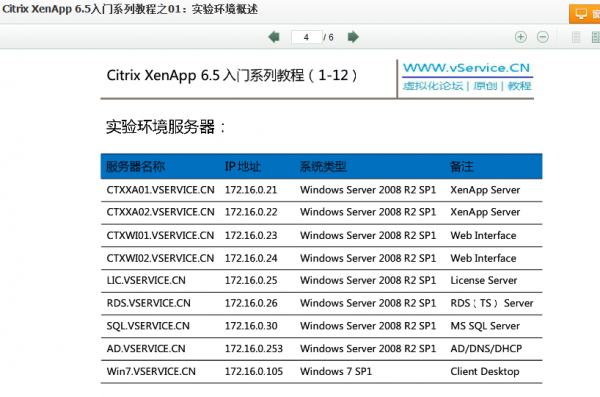Click the 虚拟化论坛 | 原创 | 教程 text

coord(467,86)
